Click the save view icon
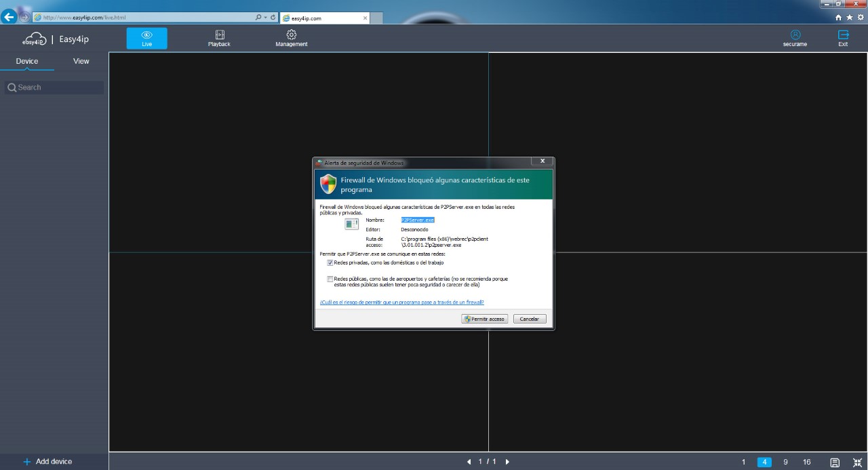Viewport: 868px width, 470px height. [835, 463]
